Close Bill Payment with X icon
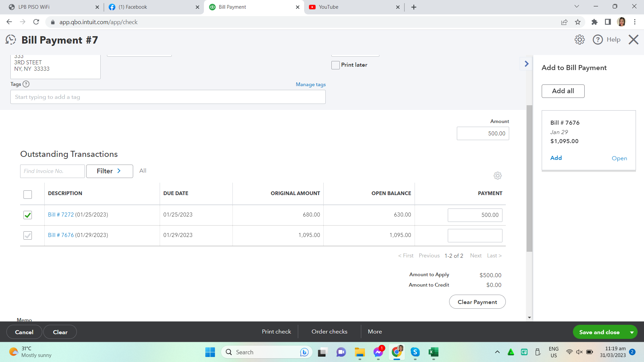 tap(633, 40)
